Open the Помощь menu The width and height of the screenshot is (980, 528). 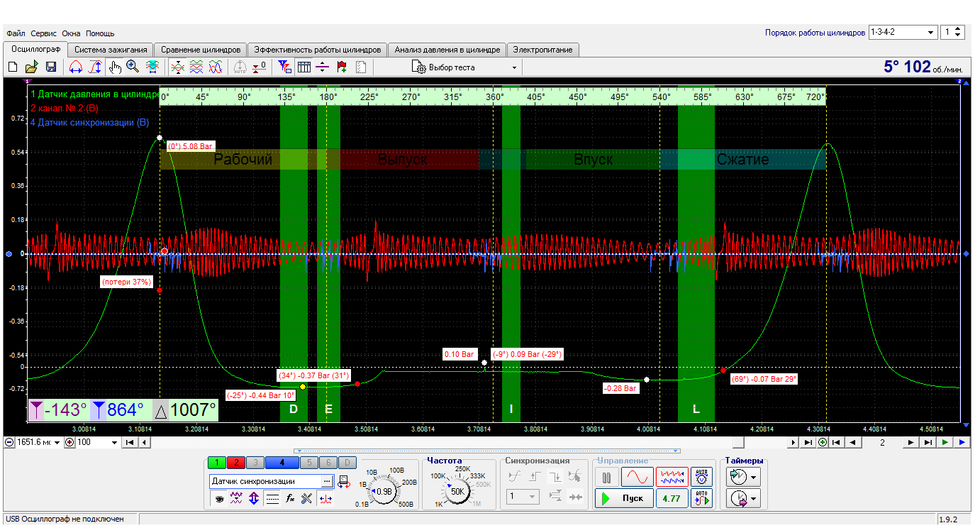click(x=100, y=33)
